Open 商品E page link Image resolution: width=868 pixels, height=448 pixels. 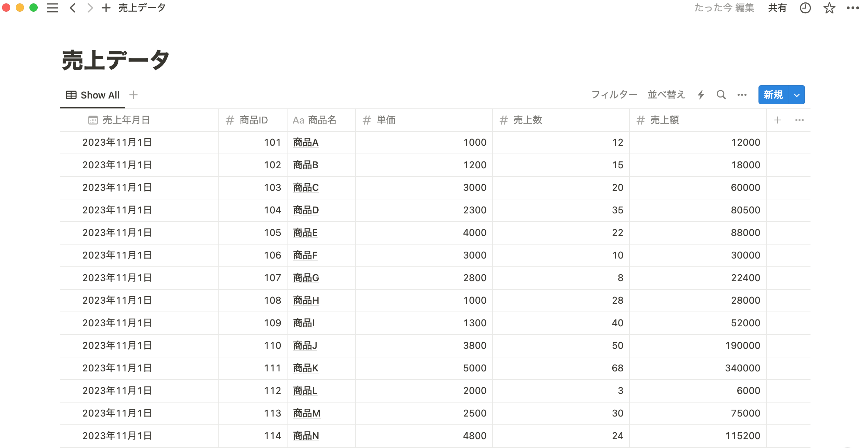(x=305, y=233)
